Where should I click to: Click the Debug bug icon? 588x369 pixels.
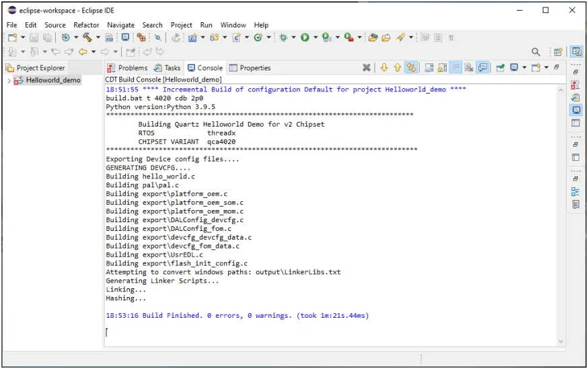click(x=284, y=38)
